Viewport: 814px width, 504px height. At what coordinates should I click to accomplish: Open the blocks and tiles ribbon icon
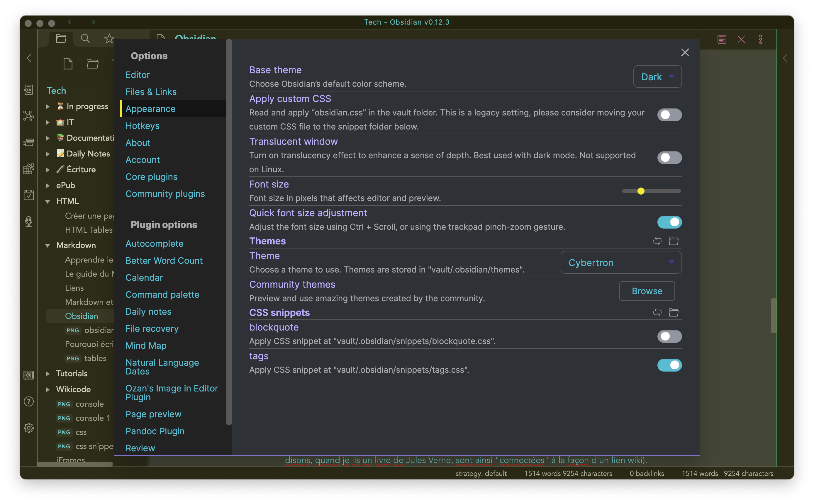(29, 169)
